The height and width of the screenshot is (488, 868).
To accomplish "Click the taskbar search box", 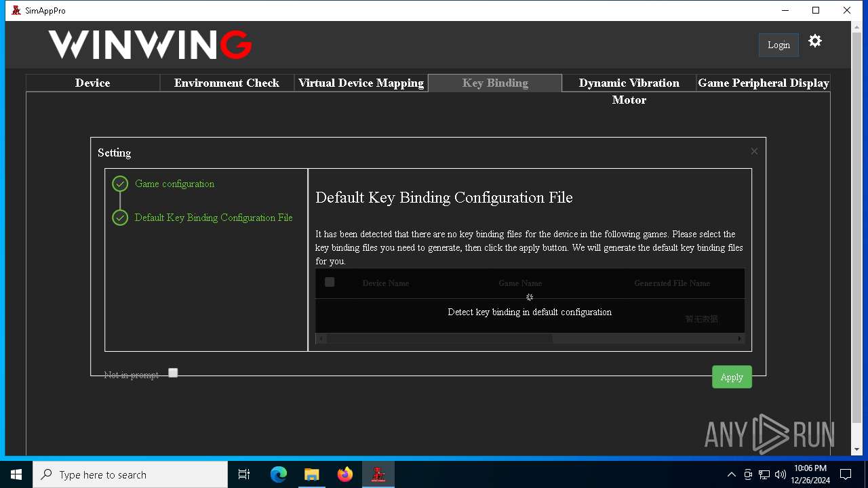I will [x=130, y=474].
